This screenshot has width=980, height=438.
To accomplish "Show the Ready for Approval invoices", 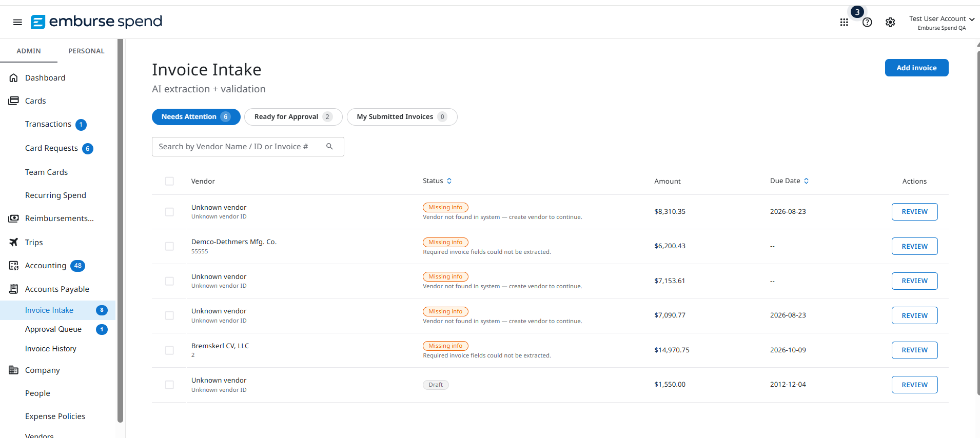I will pos(293,117).
